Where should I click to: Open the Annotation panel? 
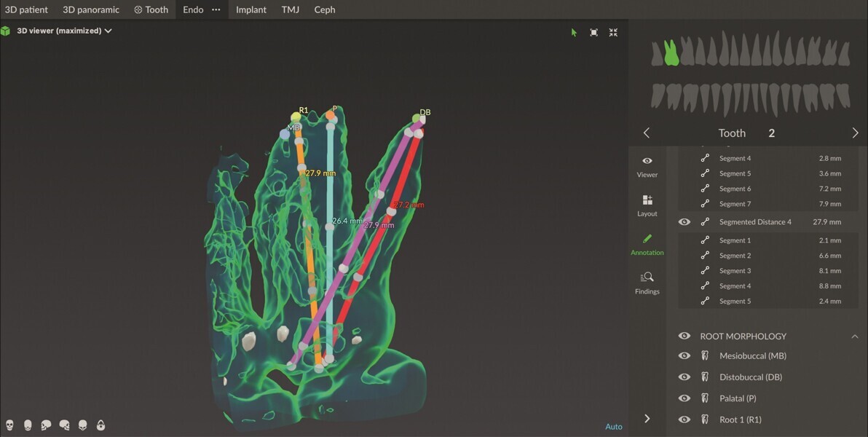[647, 244]
